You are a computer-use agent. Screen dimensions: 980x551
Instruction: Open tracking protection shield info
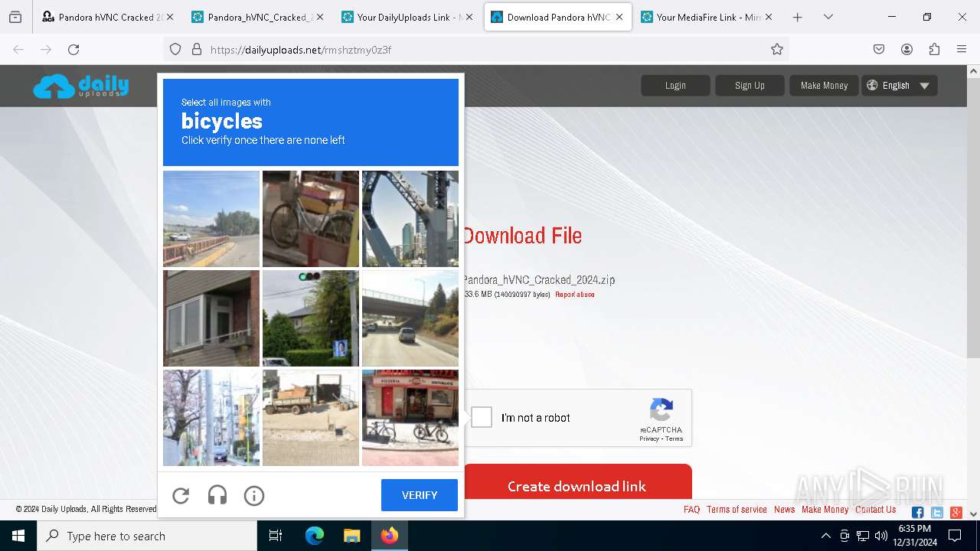click(175, 49)
